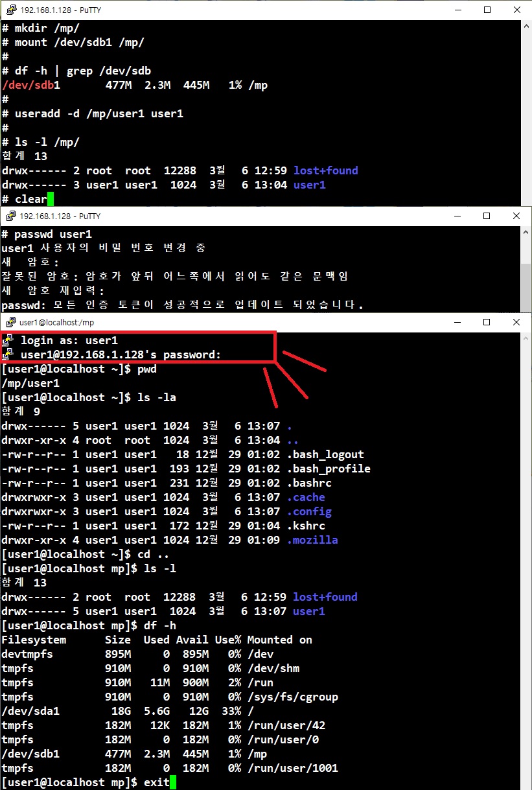Click the 'useradd -d /mp/user1 user1' command
This screenshot has height=790, width=532.
click(x=98, y=114)
